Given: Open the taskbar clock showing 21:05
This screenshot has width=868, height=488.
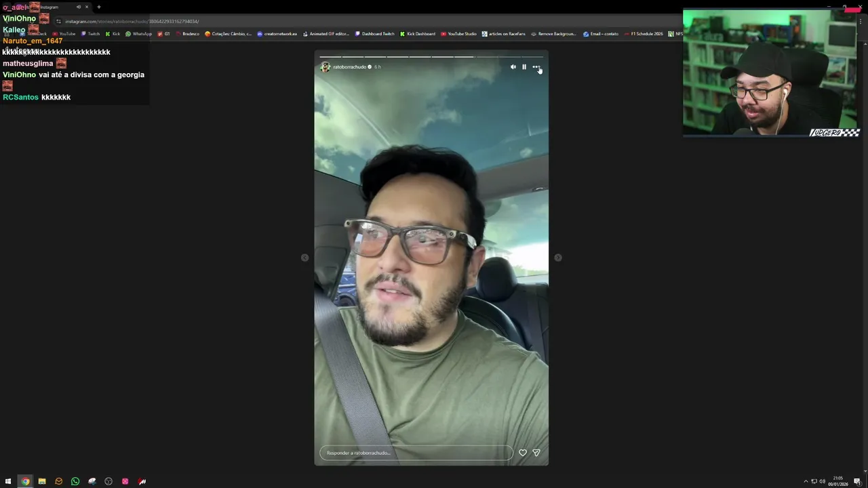Looking at the screenshot, I should (x=838, y=481).
